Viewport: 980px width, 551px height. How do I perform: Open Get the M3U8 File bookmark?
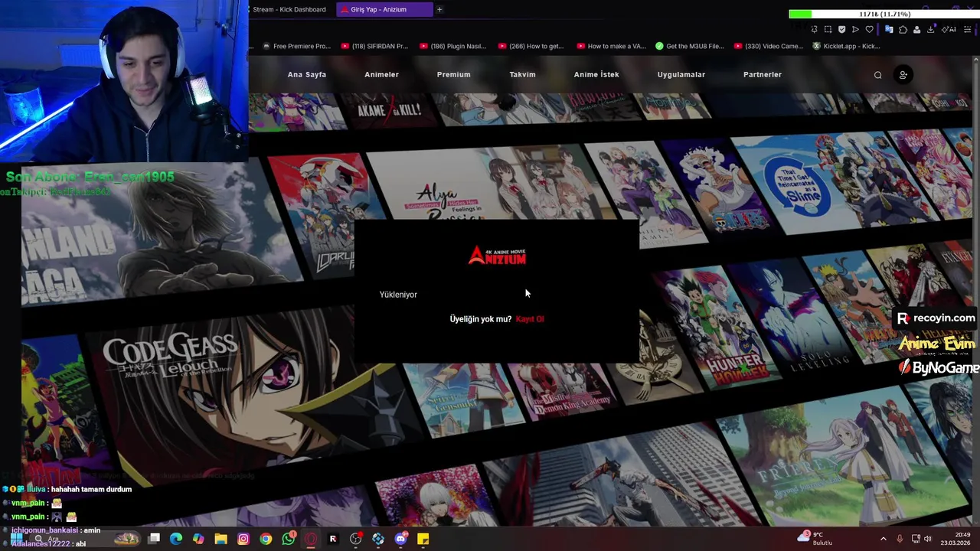point(690,46)
